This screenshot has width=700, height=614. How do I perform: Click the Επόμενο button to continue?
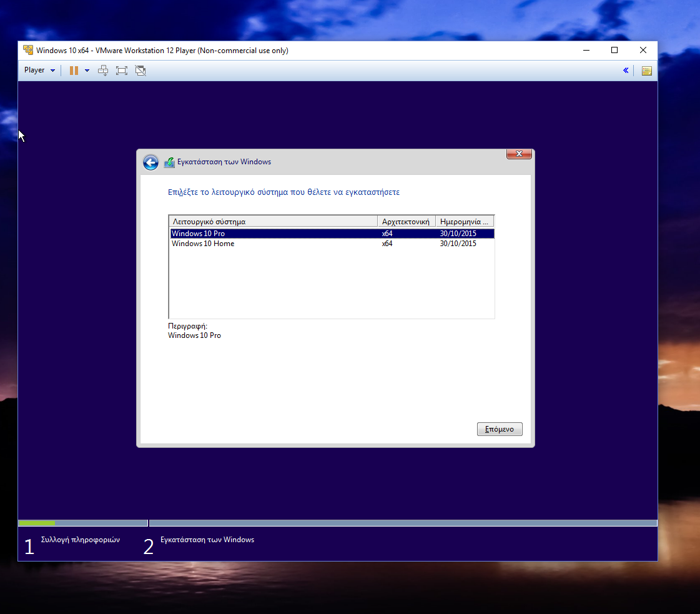pyautogui.click(x=500, y=429)
